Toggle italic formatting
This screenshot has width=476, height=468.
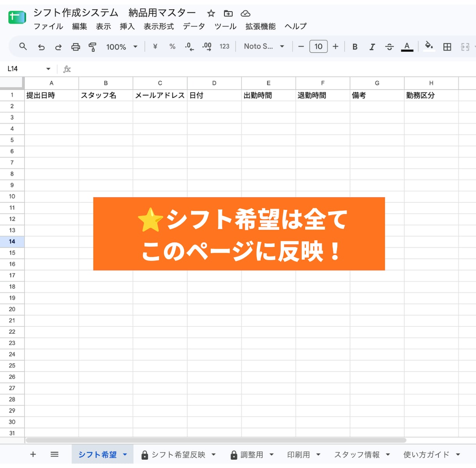372,47
